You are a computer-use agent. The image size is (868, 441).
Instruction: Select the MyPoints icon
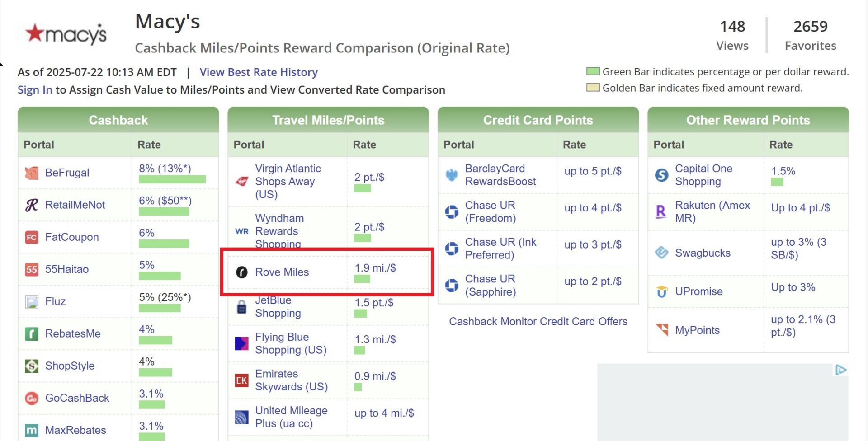click(661, 330)
